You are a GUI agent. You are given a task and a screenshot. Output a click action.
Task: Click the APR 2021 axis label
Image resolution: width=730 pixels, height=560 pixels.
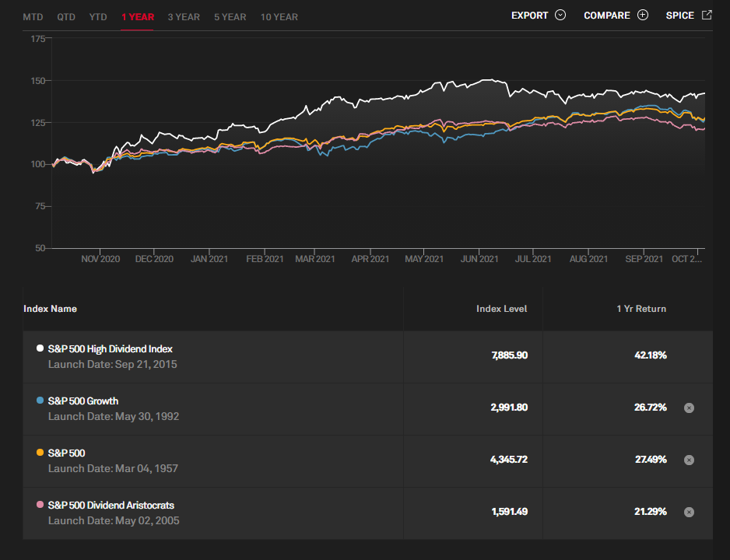coord(370,259)
